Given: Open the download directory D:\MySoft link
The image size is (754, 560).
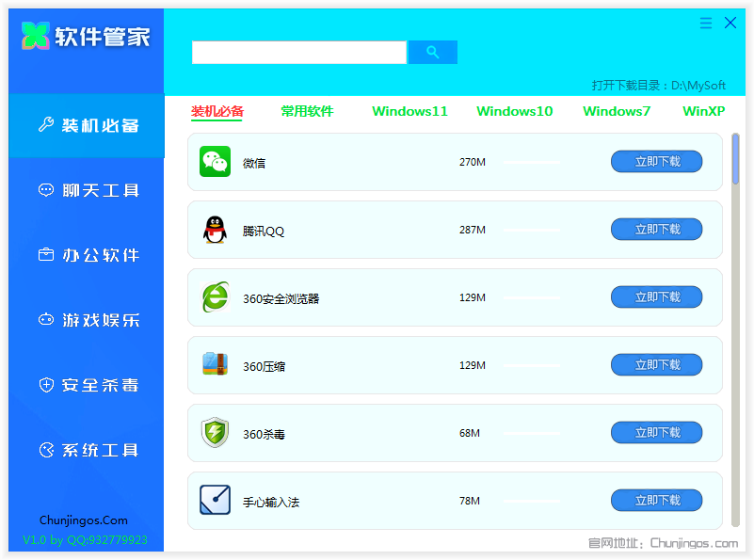Looking at the screenshot, I should pyautogui.click(x=658, y=86).
